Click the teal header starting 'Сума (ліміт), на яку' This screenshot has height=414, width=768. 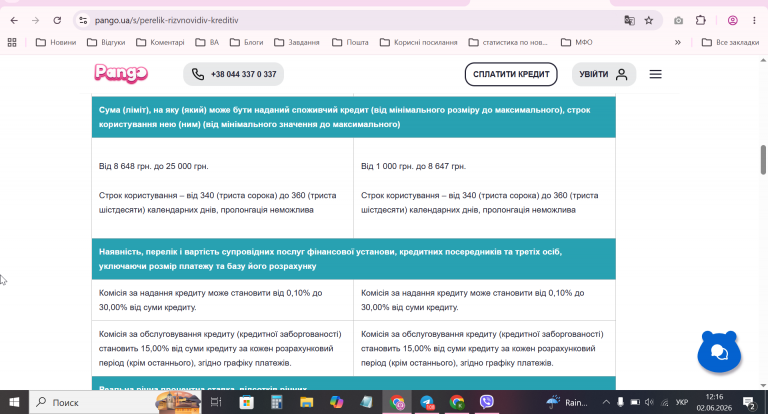tap(354, 117)
